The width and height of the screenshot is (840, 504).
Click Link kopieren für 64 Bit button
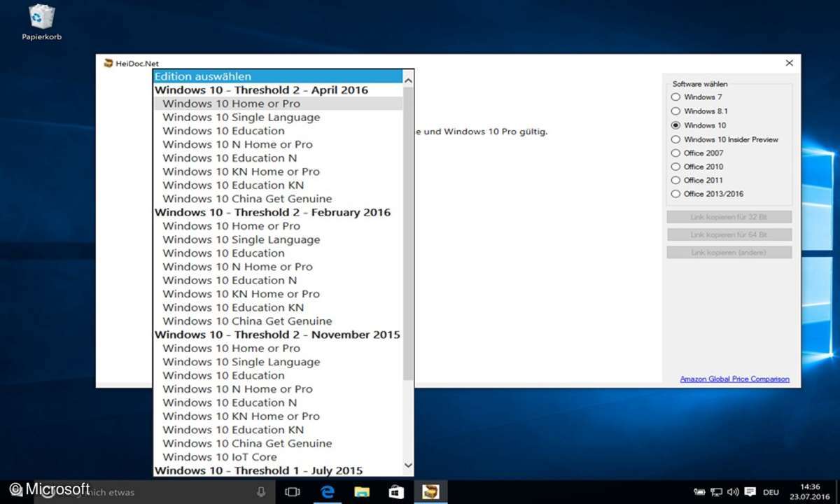pyautogui.click(x=729, y=234)
